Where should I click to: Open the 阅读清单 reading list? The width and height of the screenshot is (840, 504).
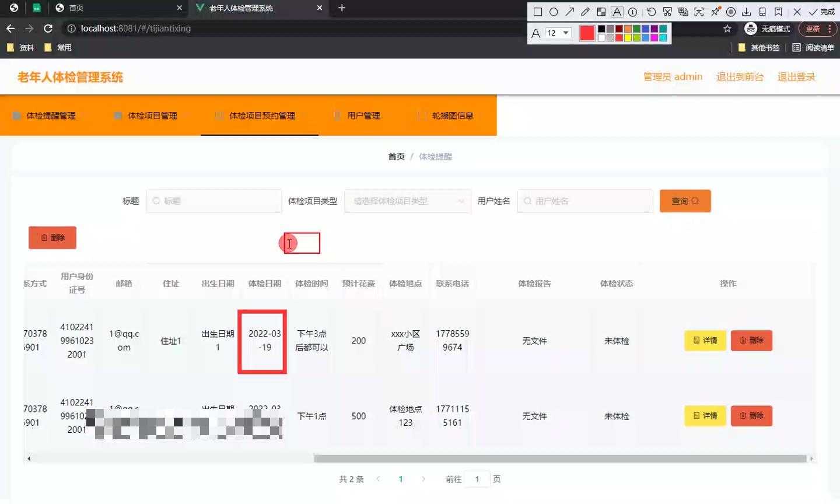[x=813, y=48]
